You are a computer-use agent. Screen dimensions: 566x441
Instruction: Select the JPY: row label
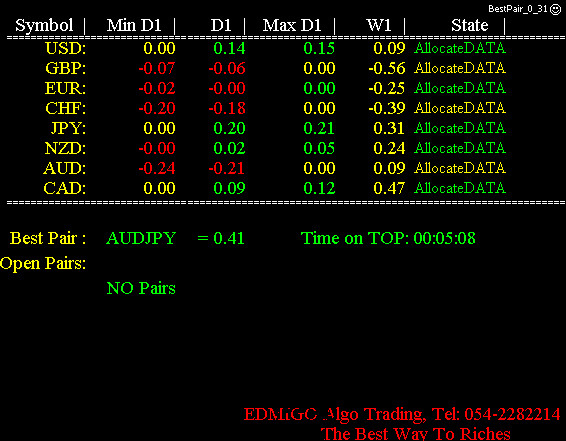click(69, 128)
